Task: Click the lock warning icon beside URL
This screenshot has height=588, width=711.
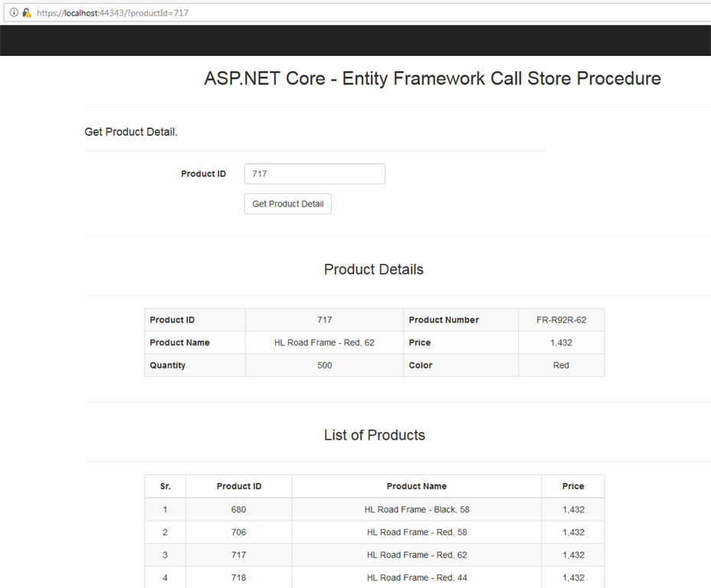Action: coord(27,12)
